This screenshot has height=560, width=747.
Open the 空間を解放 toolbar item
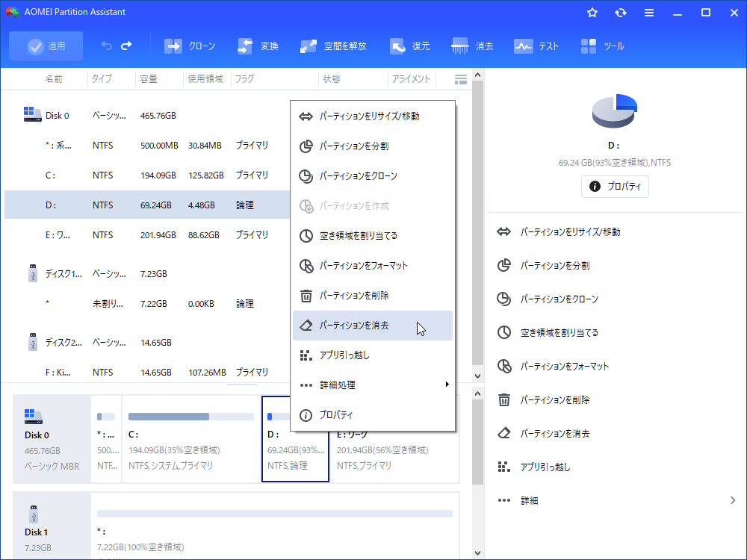(333, 46)
